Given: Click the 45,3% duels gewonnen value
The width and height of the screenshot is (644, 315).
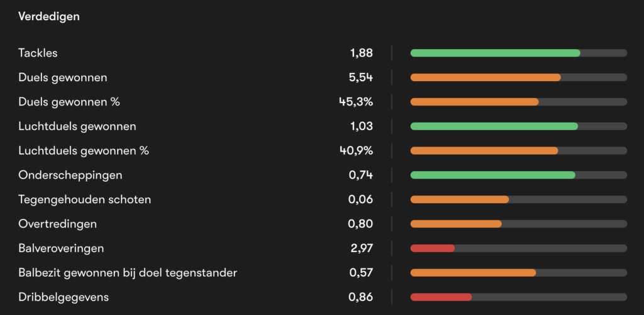Looking at the screenshot, I should (x=356, y=102).
